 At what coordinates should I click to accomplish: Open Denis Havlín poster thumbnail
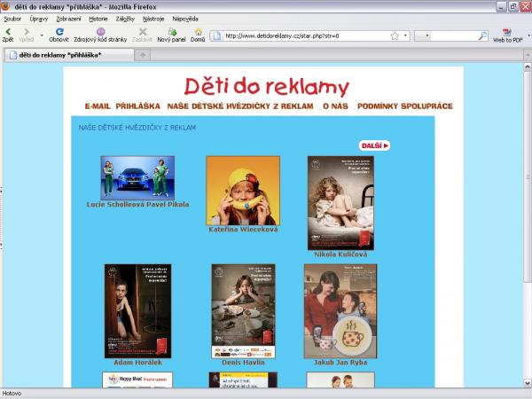243,311
